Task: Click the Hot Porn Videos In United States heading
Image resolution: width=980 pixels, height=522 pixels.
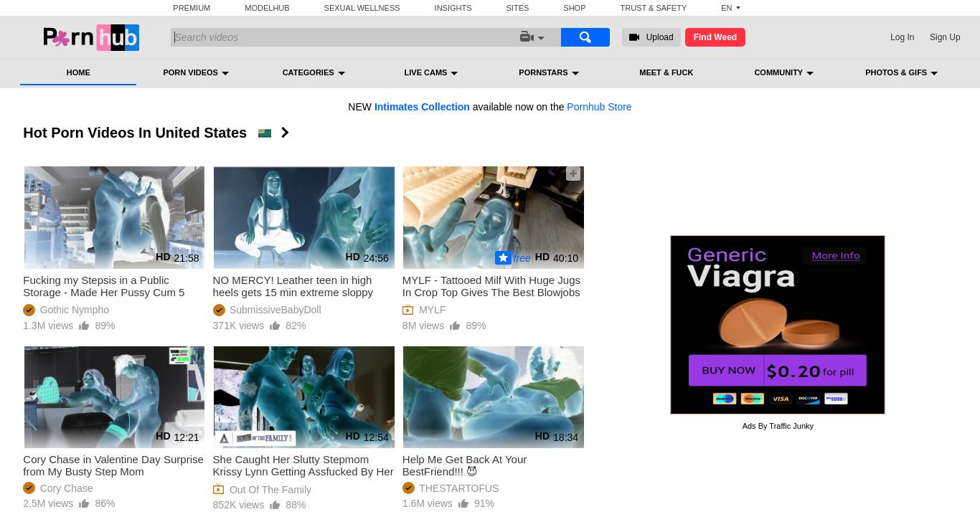Action: pos(135,133)
